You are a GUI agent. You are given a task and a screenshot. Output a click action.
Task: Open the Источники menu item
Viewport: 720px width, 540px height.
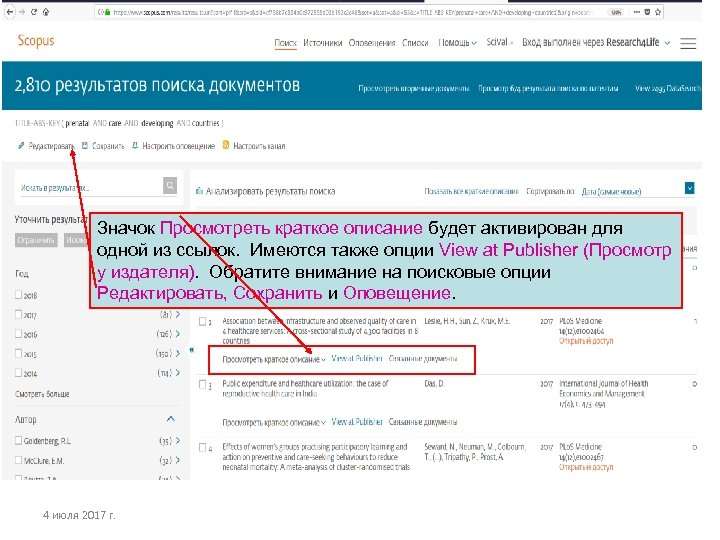(x=323, y=43)
